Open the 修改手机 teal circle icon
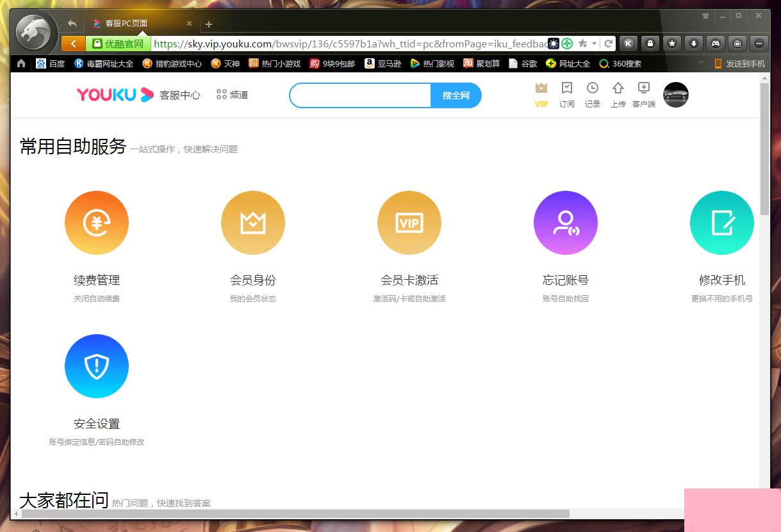The width and height of the screenshot is (781, 532). pyautogui.click(x=722, y=223)
